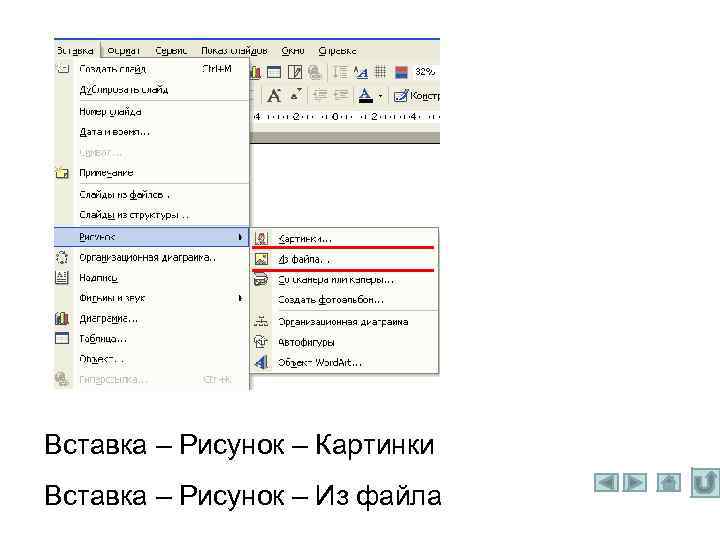Viewport: 720px width, 540px height.
Task: Choose Таблица menu entry
Action: [152, 339]
